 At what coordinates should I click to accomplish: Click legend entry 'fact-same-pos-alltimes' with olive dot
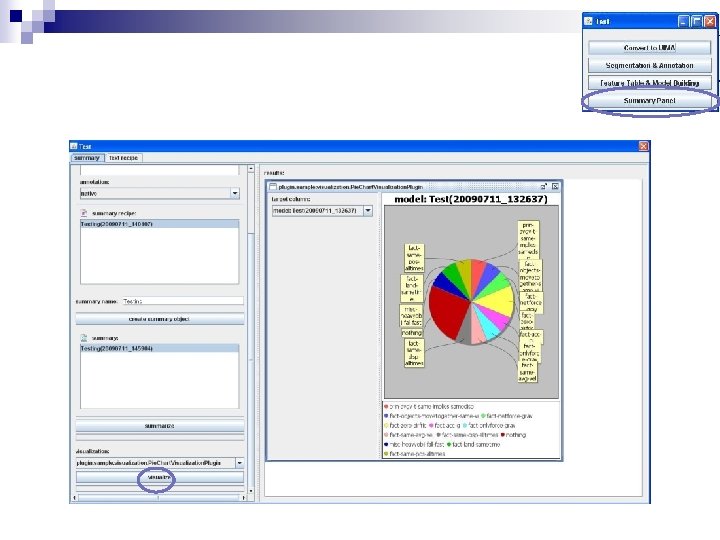click(415, 454)
